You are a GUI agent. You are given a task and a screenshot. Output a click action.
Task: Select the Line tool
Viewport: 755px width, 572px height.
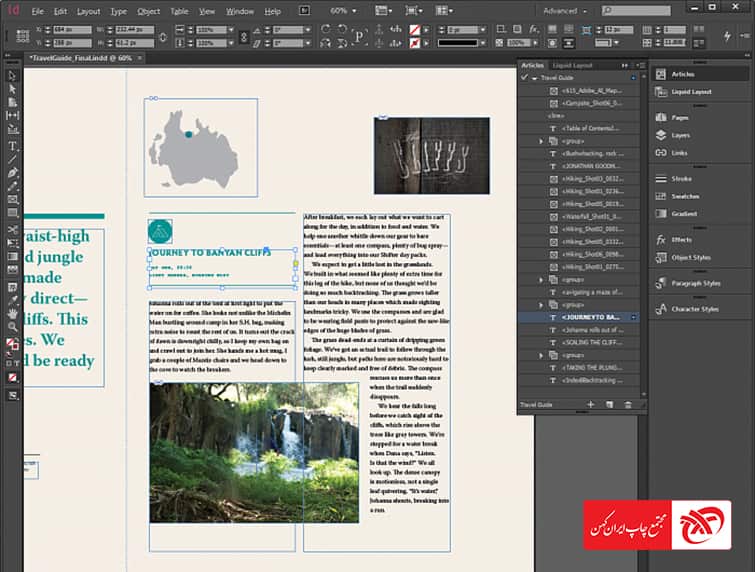(x=12, y=159)
